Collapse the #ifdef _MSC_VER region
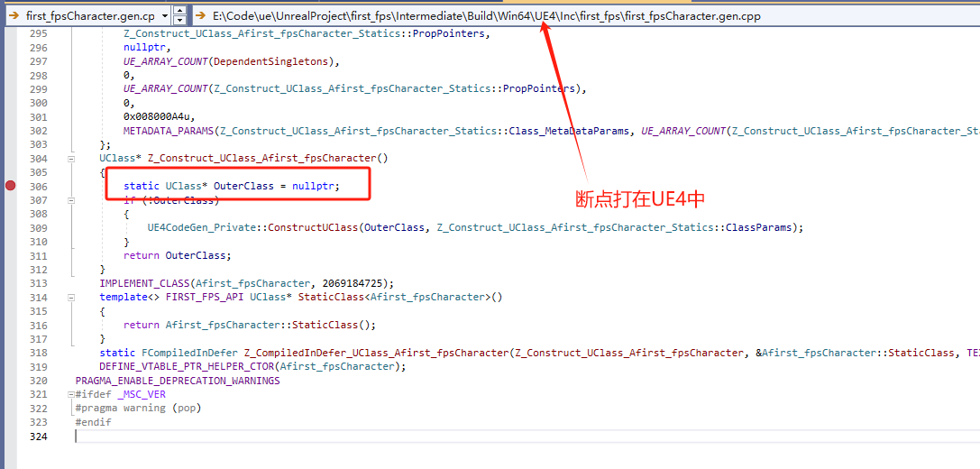This screenshot has height=469, width=980. (72, 395)
